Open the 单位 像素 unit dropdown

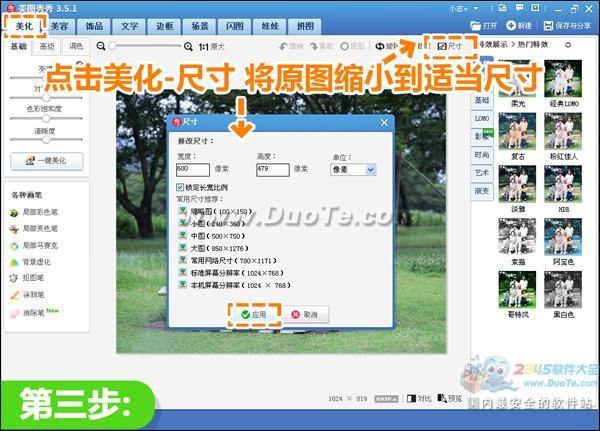coord(353,170)
